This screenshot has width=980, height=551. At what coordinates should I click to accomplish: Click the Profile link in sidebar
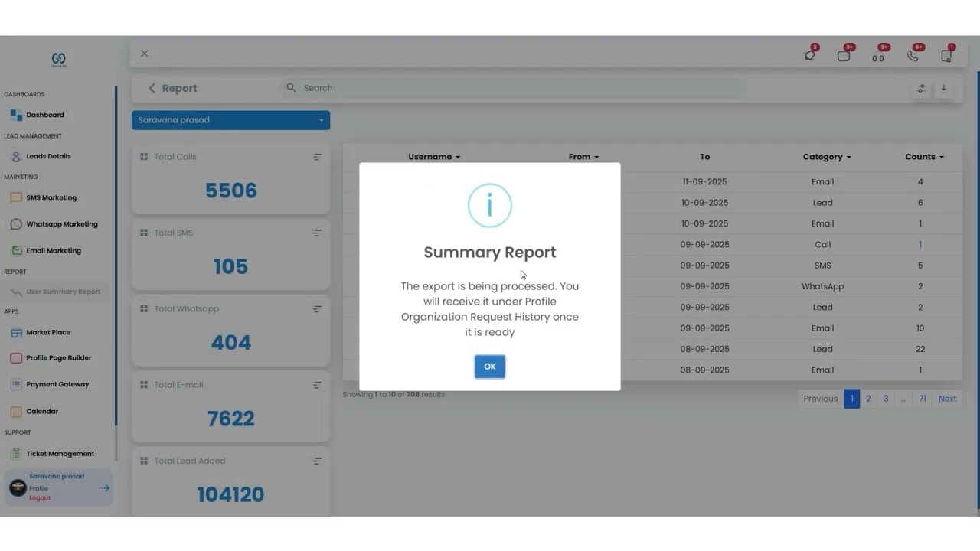(38, 488)
